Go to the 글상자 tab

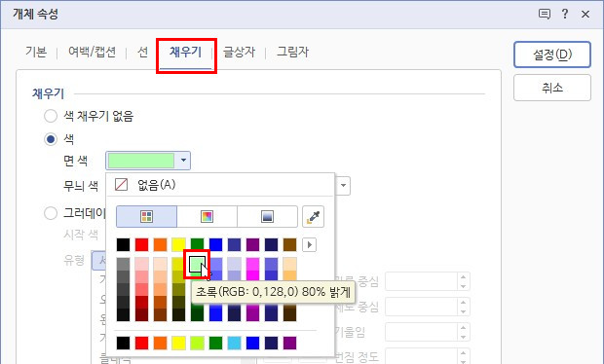(240, 52)
